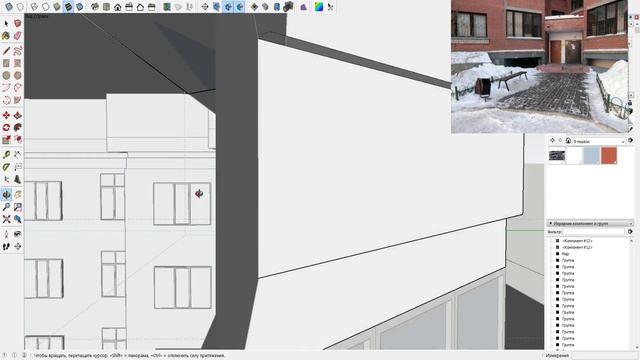
Task: Activate the Walk footprints tool
Action: (x=6, y=246)
